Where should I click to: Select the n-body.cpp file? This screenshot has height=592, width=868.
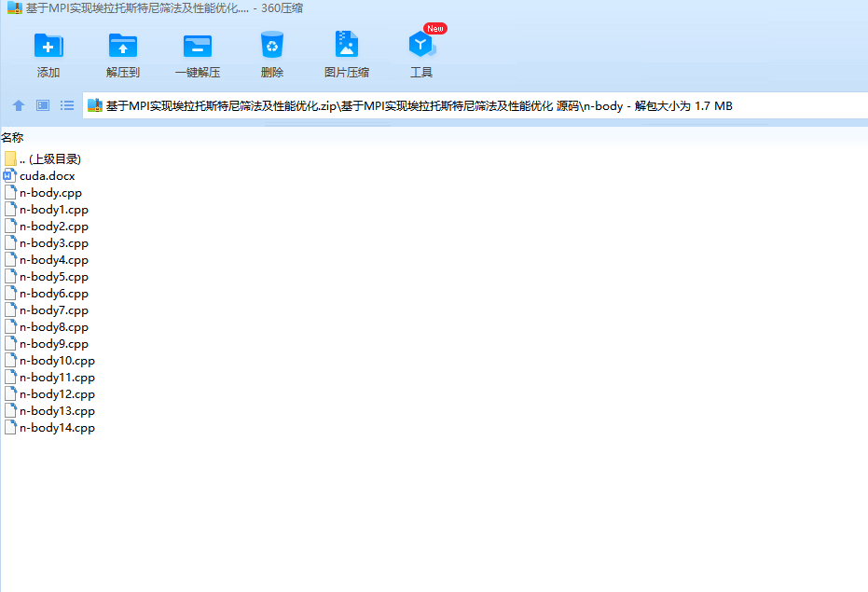point(43,193)
